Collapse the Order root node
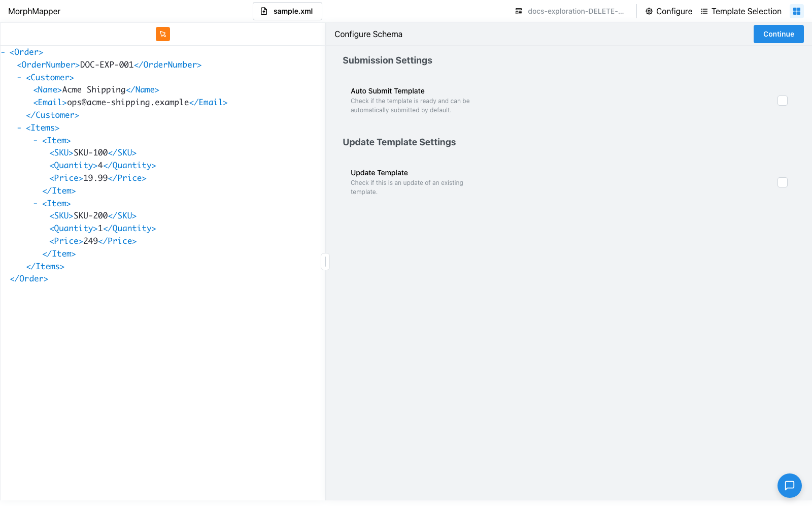The height and width of the screenshot is (508, 812). tap(3, 52)
